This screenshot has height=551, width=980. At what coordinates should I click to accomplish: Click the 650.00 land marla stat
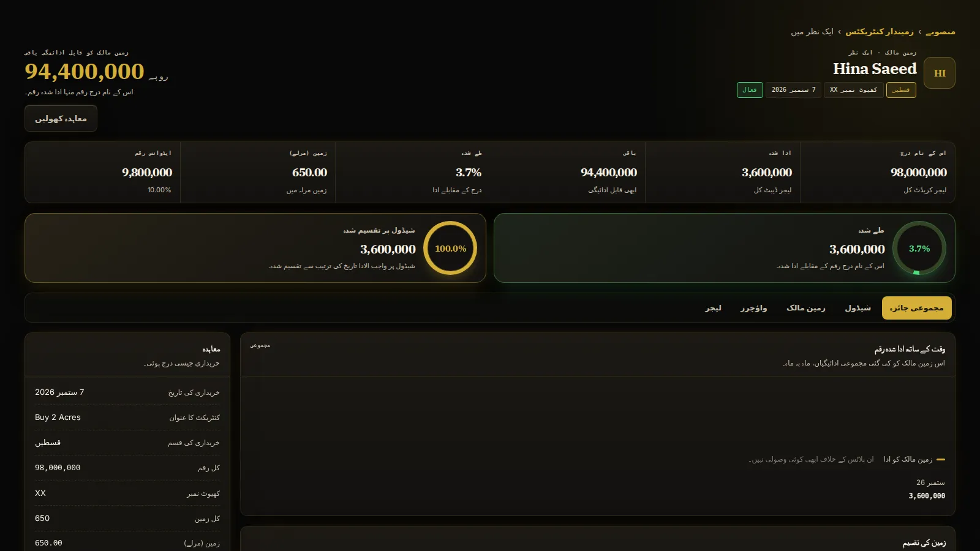(309, 173)
